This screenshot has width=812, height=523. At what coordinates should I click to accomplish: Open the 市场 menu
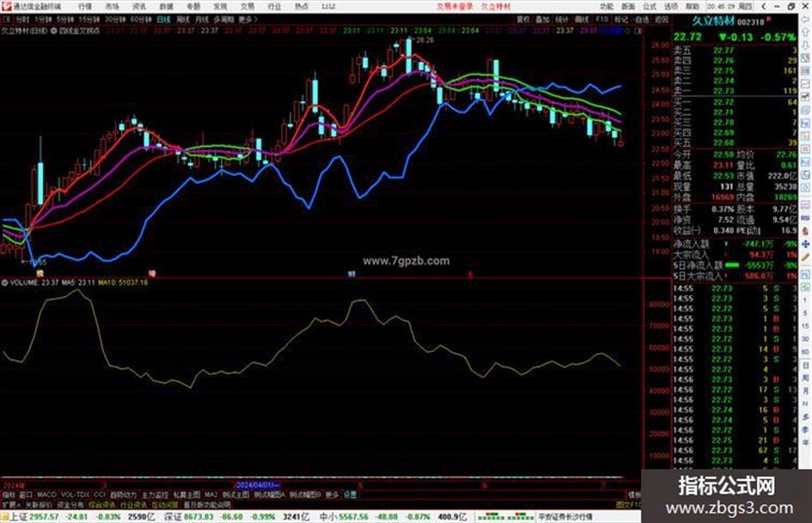[112, 6]
